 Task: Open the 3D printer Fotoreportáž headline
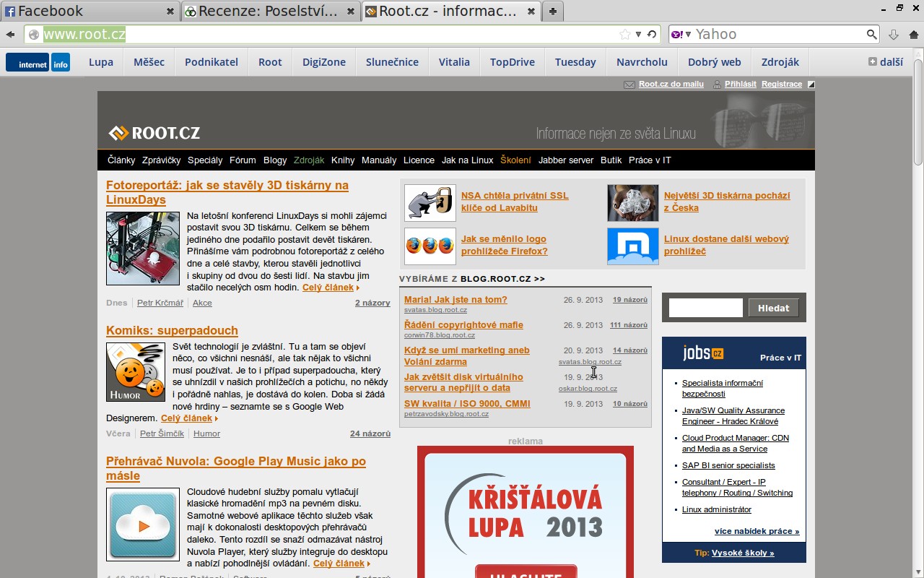(227, 192)
